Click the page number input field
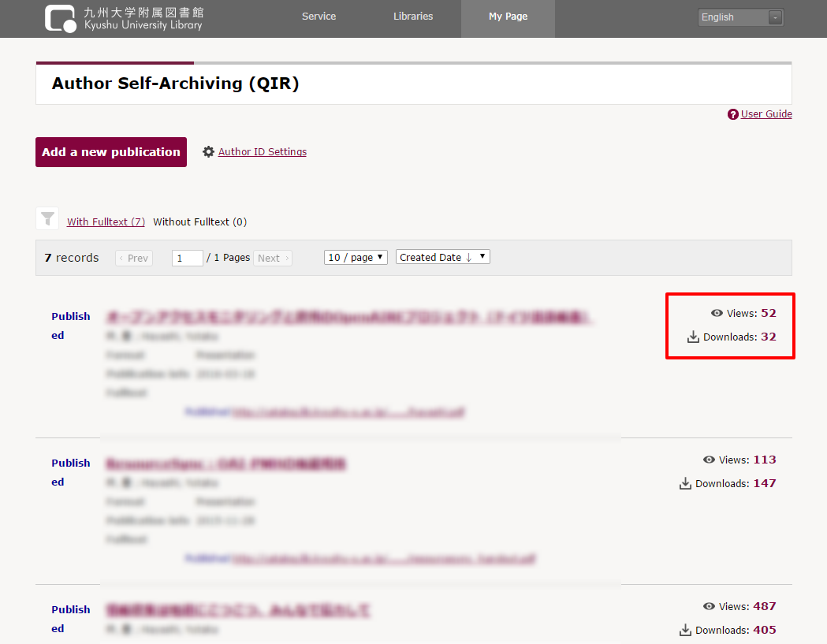Viewport: 827px width, 644px height. (187, 258)
